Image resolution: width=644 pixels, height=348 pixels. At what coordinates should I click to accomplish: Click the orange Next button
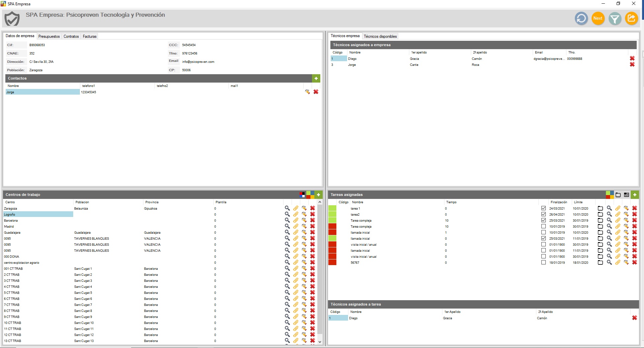(x=598, y=18)
